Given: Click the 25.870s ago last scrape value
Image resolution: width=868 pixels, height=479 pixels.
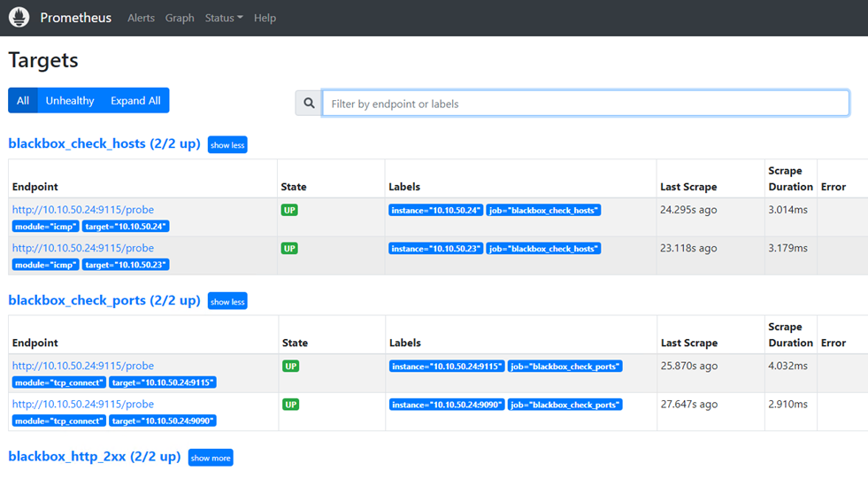Looking at the screenshot, I should tap(689, 366).
